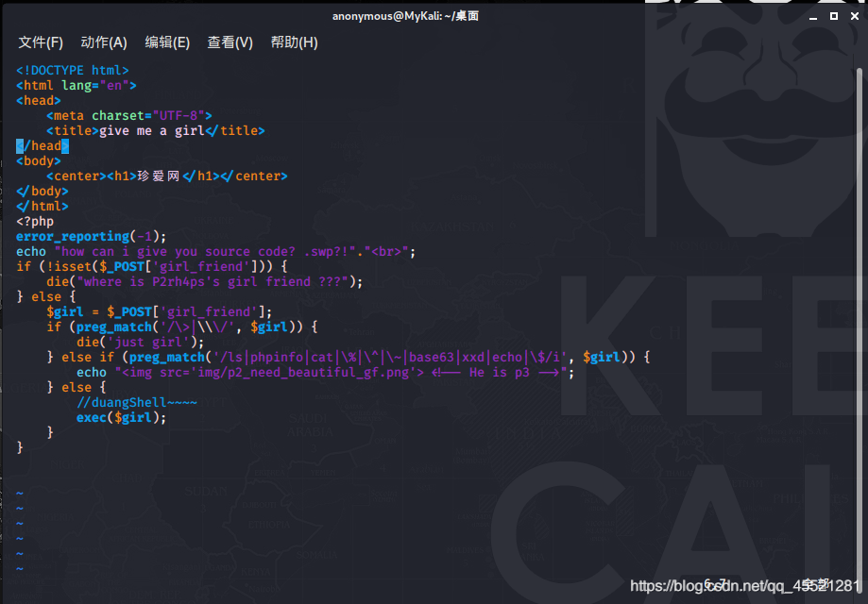
Task: Click the echo 'how can i give you source code' line
Action: [216, 252]
